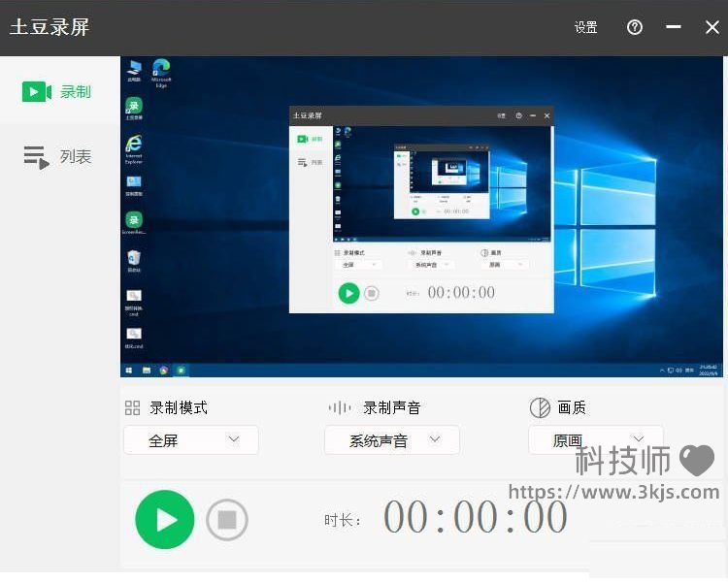Click the green camera icon in sidebar
This screenshot has width=728, height=582.
[36, 91]
